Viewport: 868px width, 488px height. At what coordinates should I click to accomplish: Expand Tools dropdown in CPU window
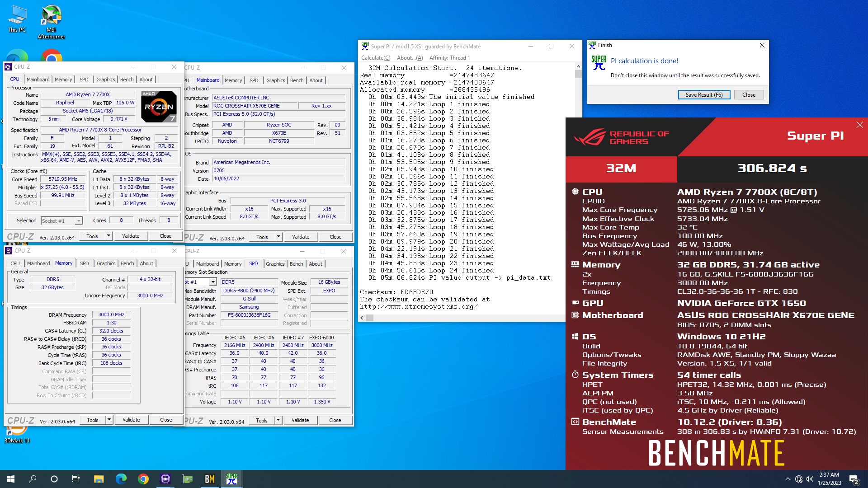(108, 236)
